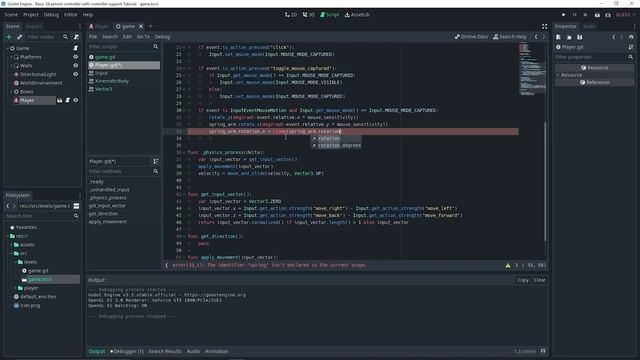Toggle alphabetical sorting of methods list
The image size is (640, 360).
[x=156, y=162]
